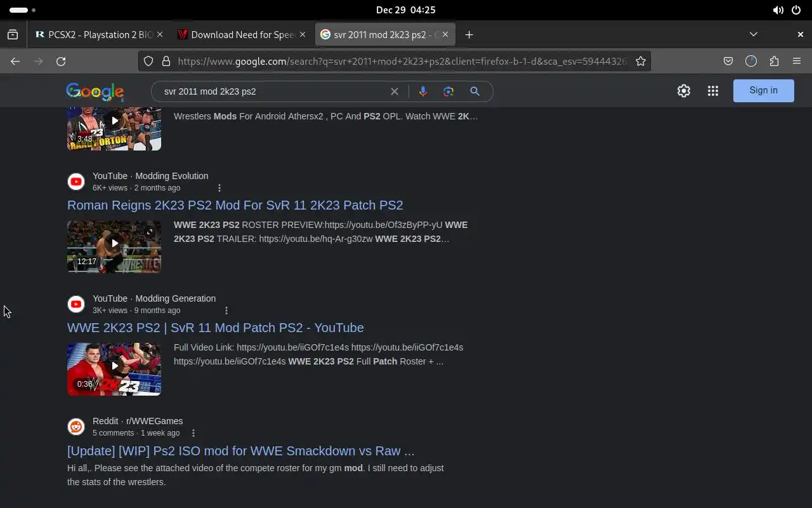This screenshot has width=812, height=508.
Task: Open the extensions puzzle icon
Action: 774,61
